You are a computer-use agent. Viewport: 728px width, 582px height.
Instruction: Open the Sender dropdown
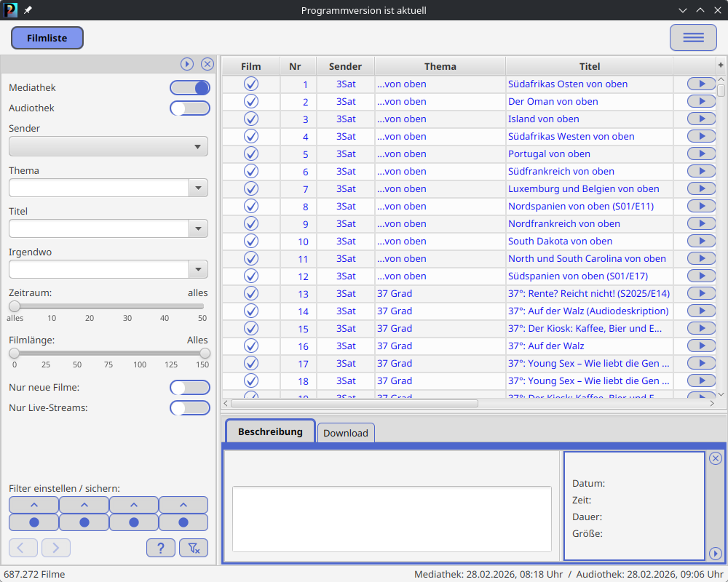pyautogui.click(x=108, y=147)
